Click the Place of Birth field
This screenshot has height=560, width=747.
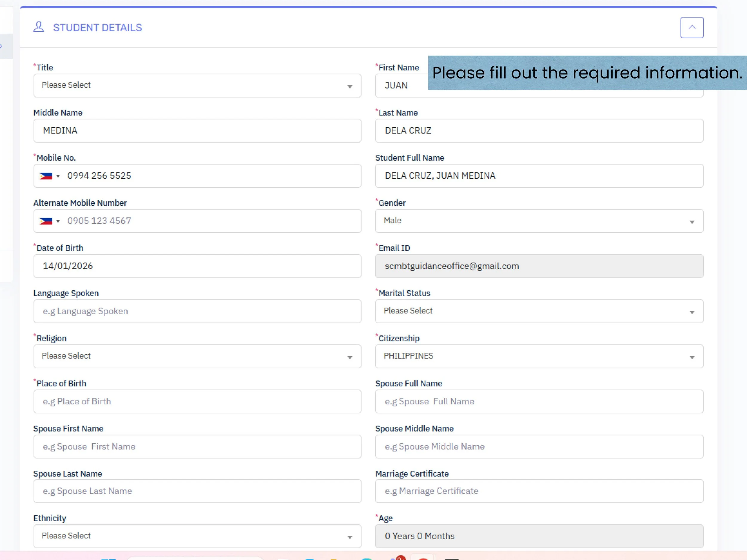coord(197,401)
